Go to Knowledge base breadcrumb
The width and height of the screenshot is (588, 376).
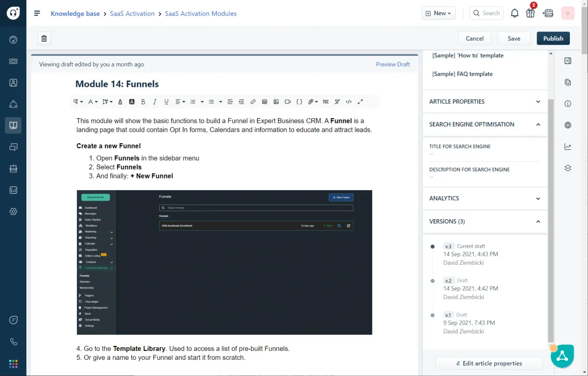pyautogui.click(x=75, y=13)
